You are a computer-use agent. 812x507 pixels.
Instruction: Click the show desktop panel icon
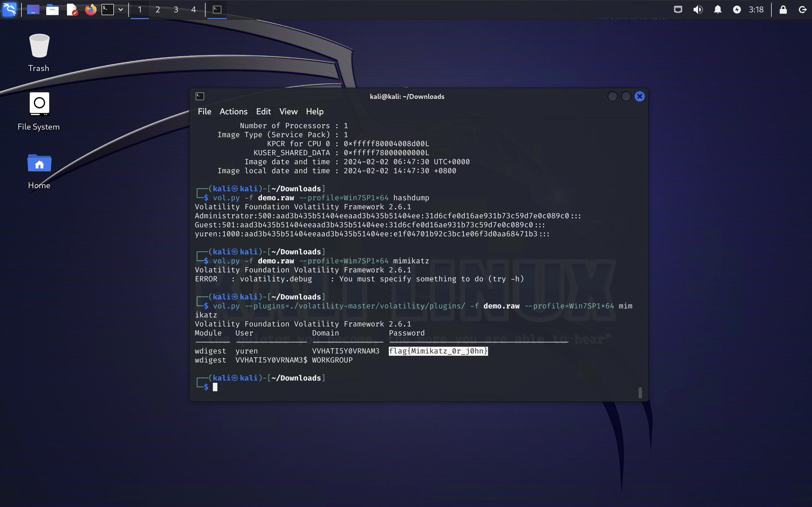[33, 9]
